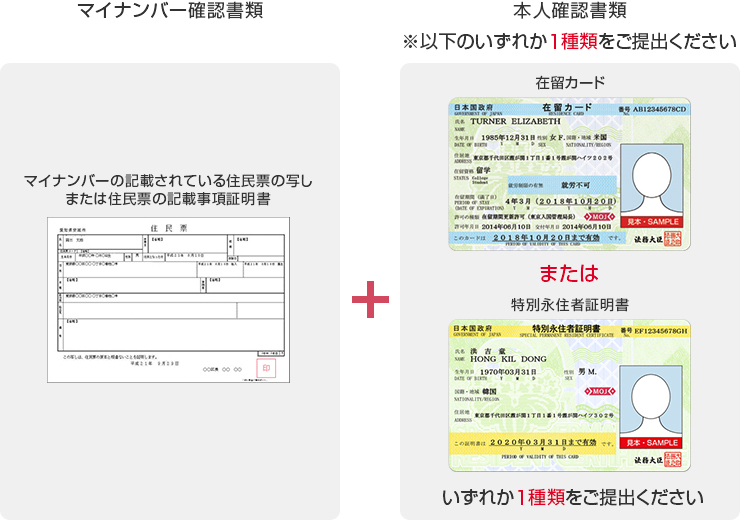Click the 留学 status on 在留カード
The image size is (740, 520).
coord(483,170)
